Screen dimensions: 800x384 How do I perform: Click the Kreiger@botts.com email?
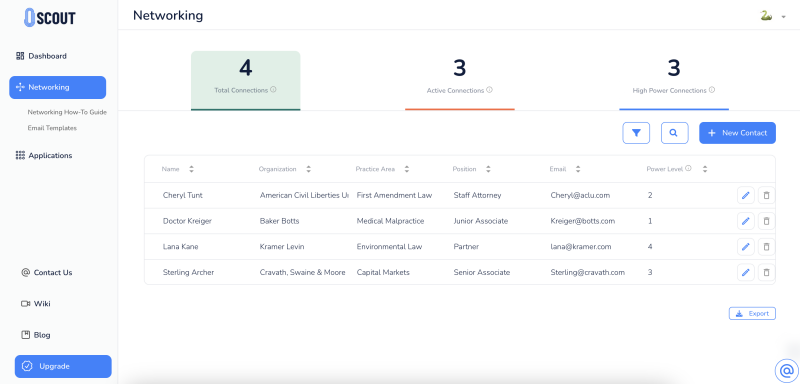point(583,221)
